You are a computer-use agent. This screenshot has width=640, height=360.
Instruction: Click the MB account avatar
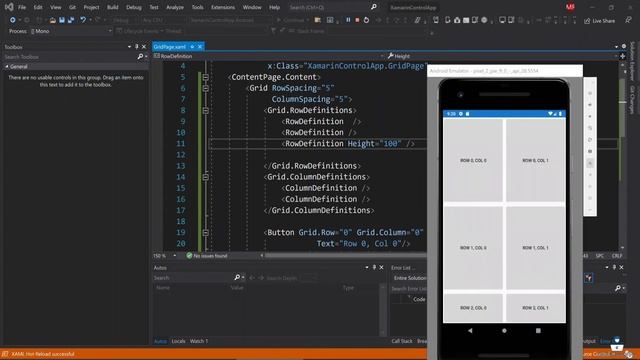click(570, 7)
